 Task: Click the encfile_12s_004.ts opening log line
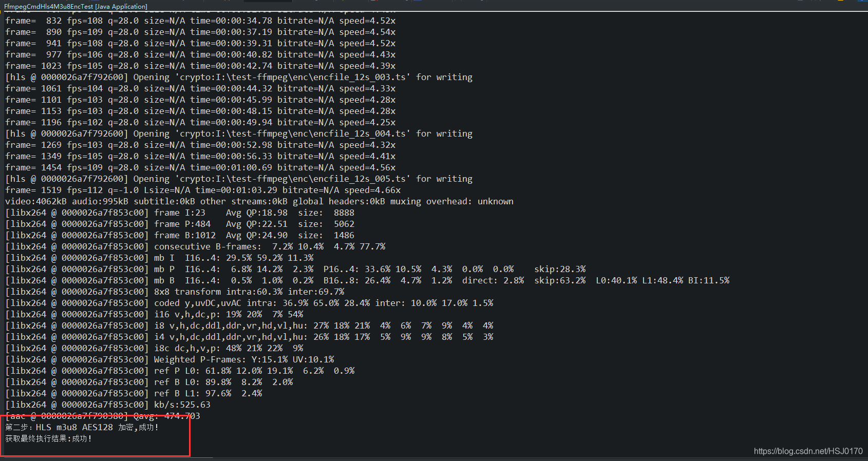239,133
